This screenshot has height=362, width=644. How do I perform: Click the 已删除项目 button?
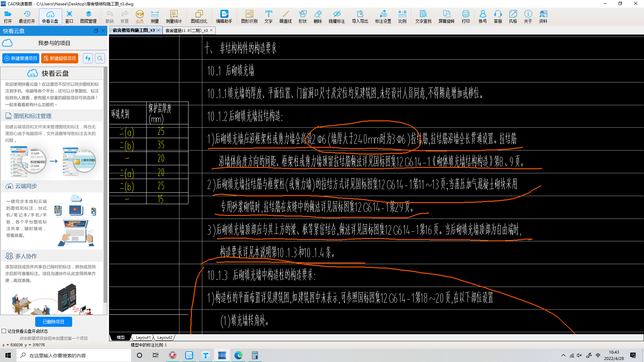click(x=53, y=322)
